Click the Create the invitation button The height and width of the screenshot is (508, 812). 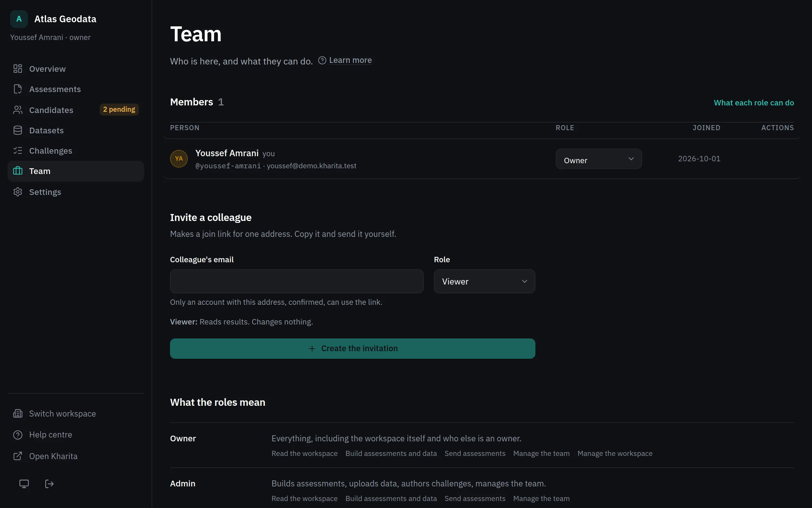coord(353,348)
